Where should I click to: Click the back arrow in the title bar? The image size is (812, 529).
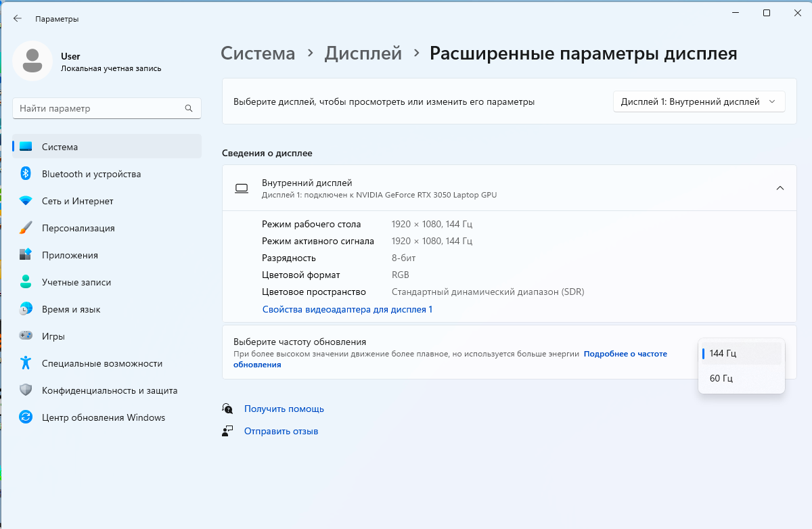pos(18,18)
